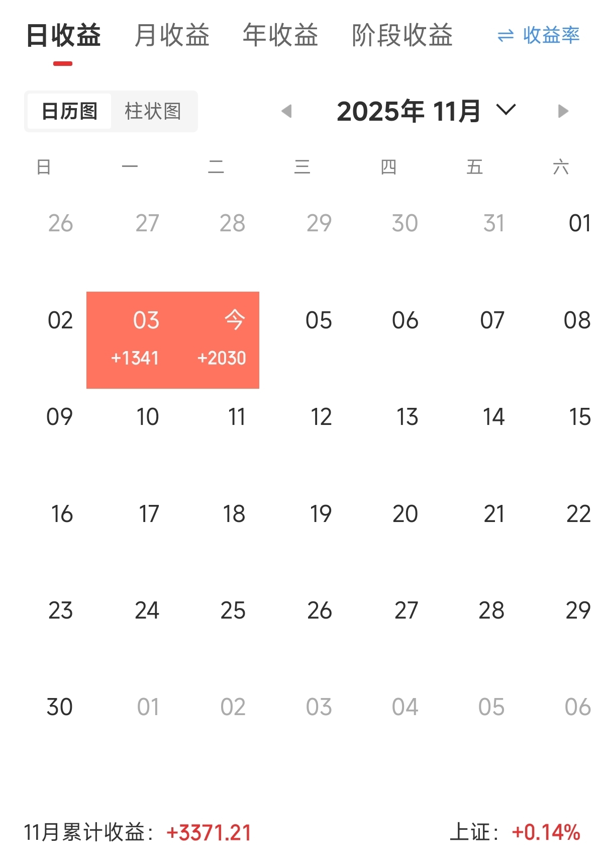Select today's cell showing +2030
Image resolution: width=603 pixels, height=868 pixels.
point(222,339)
